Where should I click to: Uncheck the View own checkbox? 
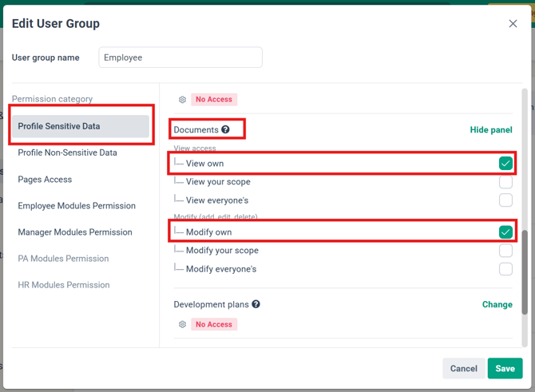pos(505,163)
